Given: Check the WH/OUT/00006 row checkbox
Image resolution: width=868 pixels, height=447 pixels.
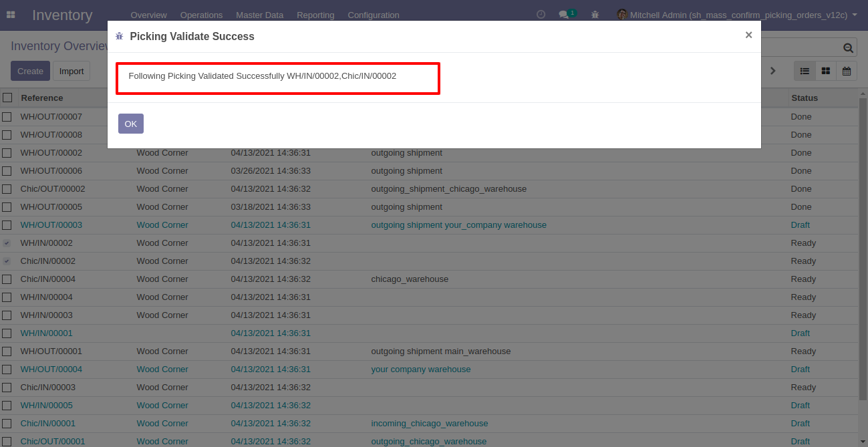Looking at the screenshot, I should tap(7, 170).
